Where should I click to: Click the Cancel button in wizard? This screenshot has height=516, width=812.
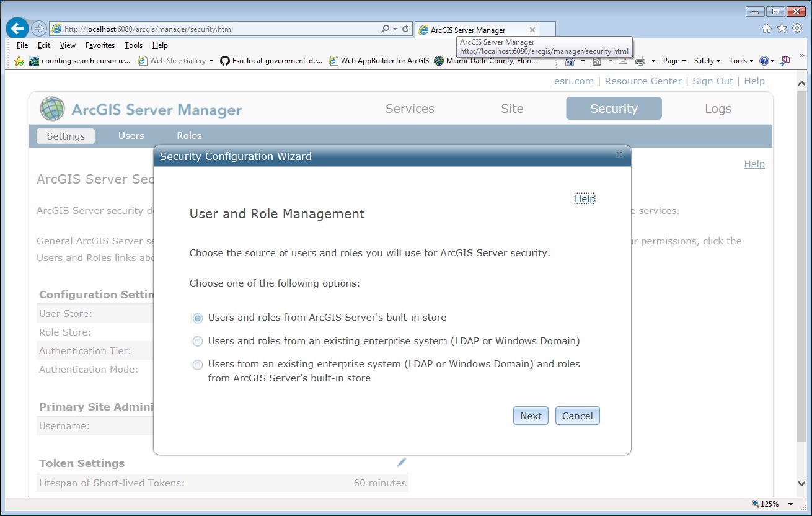[578, 416]
